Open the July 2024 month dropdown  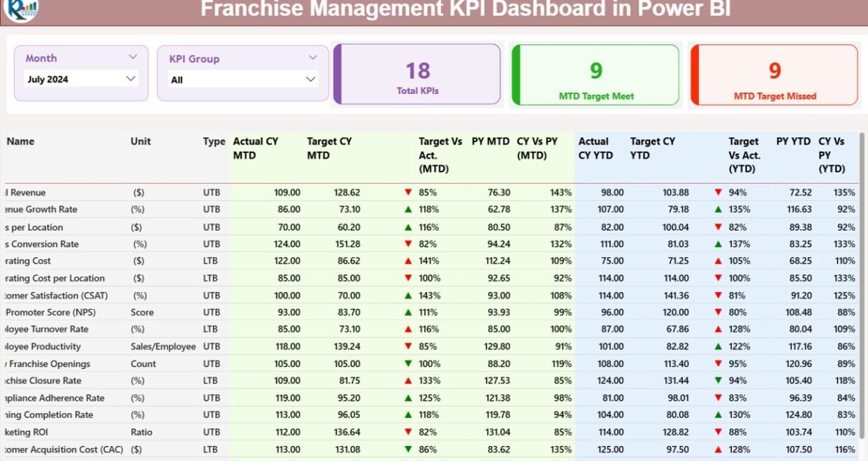click(x=81, y=79)
